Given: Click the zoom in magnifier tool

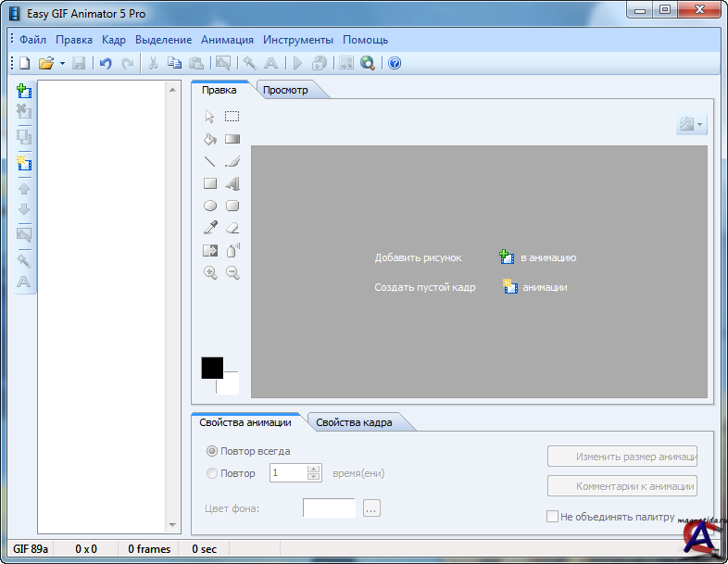Looking at the screenshot, I should coord(210,272).
